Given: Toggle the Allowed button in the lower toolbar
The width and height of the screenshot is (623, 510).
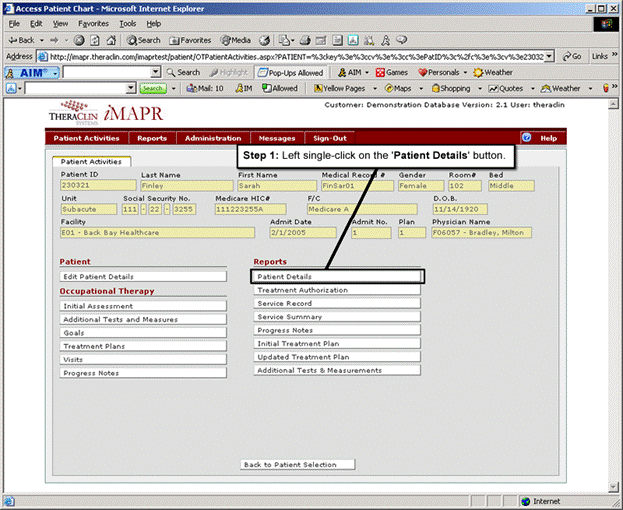Looking at the screenshot, I should 280,88.
